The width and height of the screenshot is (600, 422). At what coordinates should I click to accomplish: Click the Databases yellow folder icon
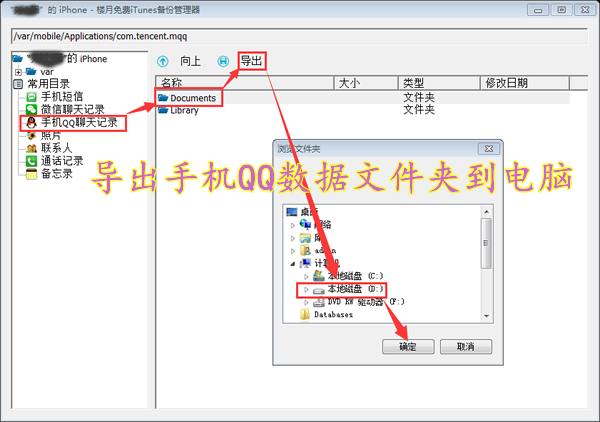305,314
